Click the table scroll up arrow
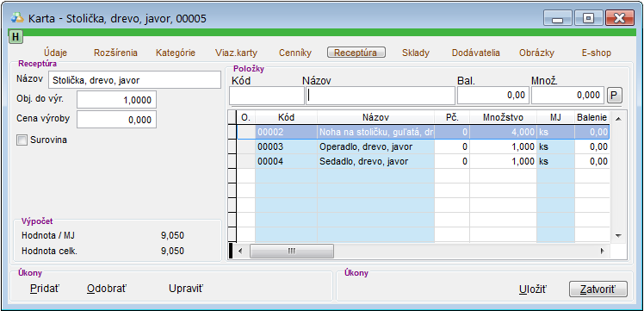The width and height of the screenshot is (644, 311). pyautogui.click(x=618, y=119)
